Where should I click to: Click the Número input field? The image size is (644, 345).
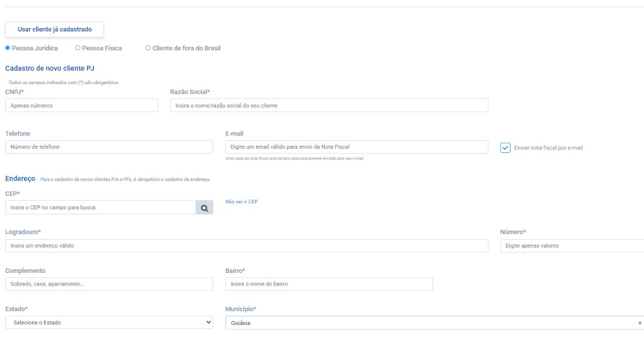click(x=571, y=245)
